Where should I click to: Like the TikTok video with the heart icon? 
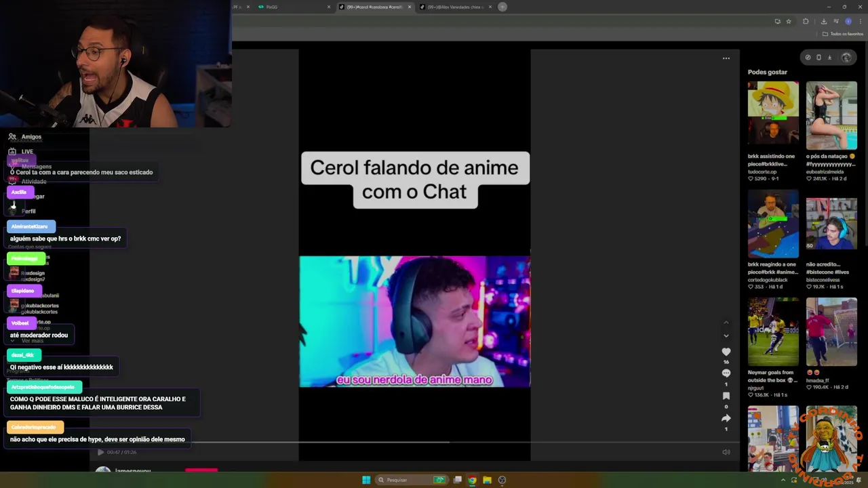pyautogui.click(x=726, y=352)
